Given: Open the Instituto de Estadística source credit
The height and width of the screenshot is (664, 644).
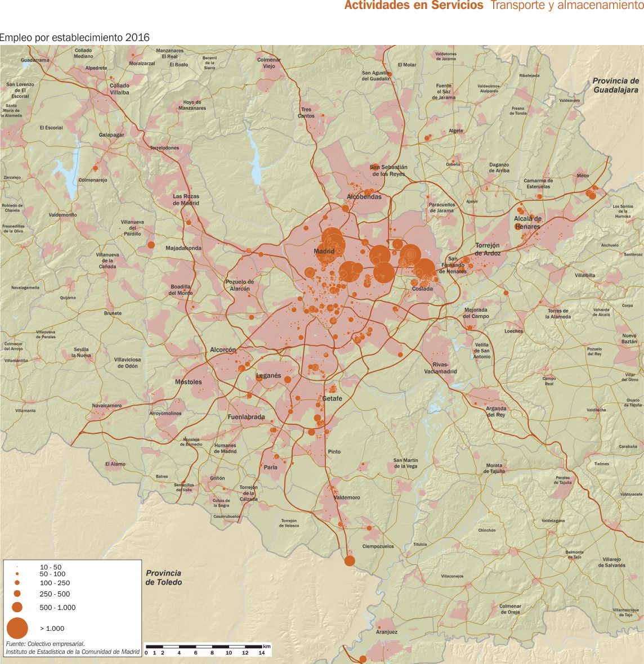Looking at the screenshot, I should (73, 652).
